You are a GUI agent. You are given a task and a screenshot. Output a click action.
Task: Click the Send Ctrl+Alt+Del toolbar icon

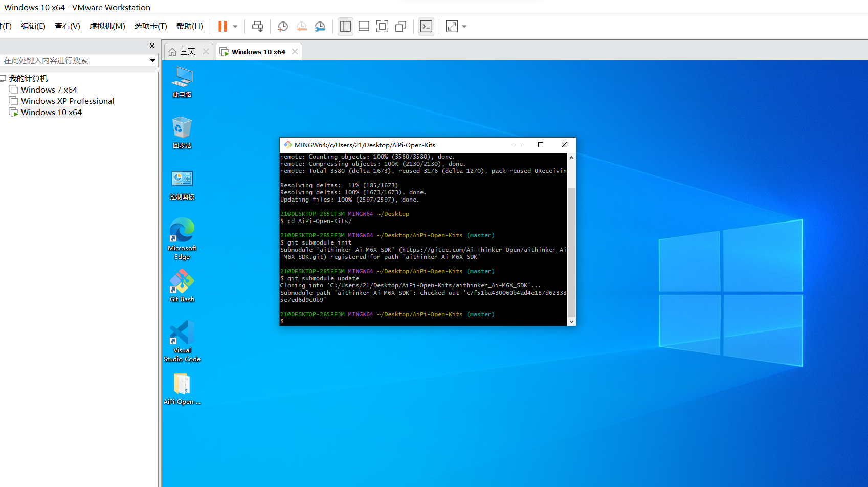(258, 26)
